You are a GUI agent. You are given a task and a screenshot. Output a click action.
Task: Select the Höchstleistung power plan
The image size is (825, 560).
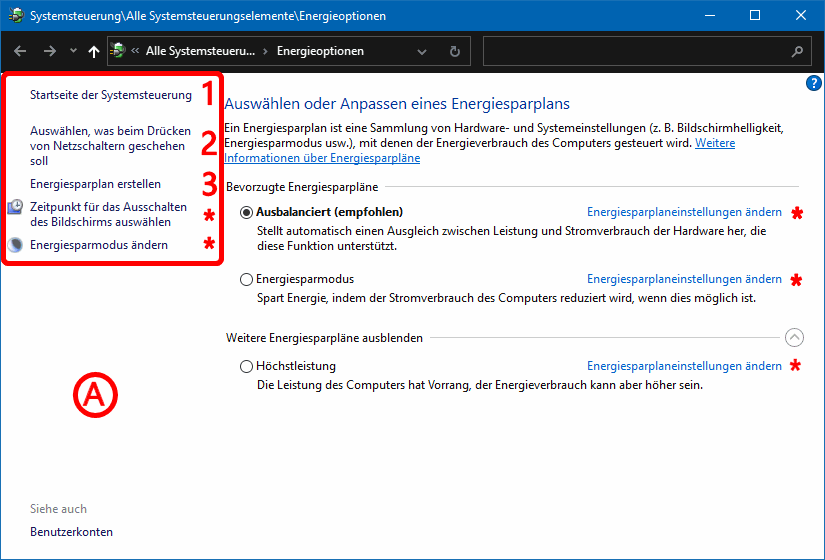(x=247, y=367)
